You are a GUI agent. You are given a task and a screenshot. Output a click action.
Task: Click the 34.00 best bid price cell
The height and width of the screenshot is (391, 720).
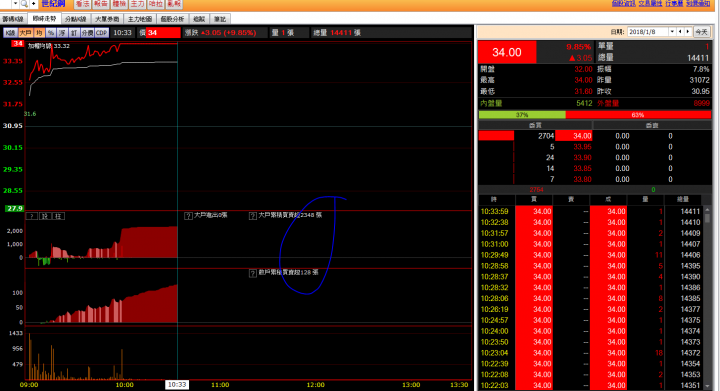(574, 136)
